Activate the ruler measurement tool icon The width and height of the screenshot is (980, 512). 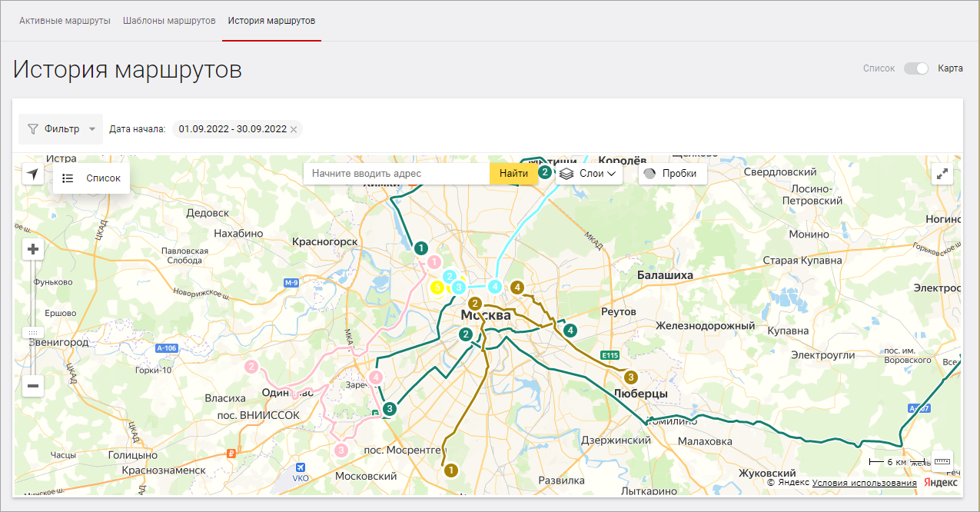(x=942, y=460)
